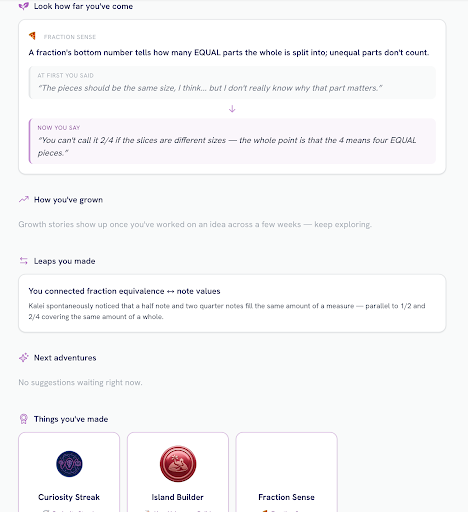The height and width of the screenshot is (512, 468).
Task: Click the down arrow between the two quotes
Action: [x=232, y=109]
